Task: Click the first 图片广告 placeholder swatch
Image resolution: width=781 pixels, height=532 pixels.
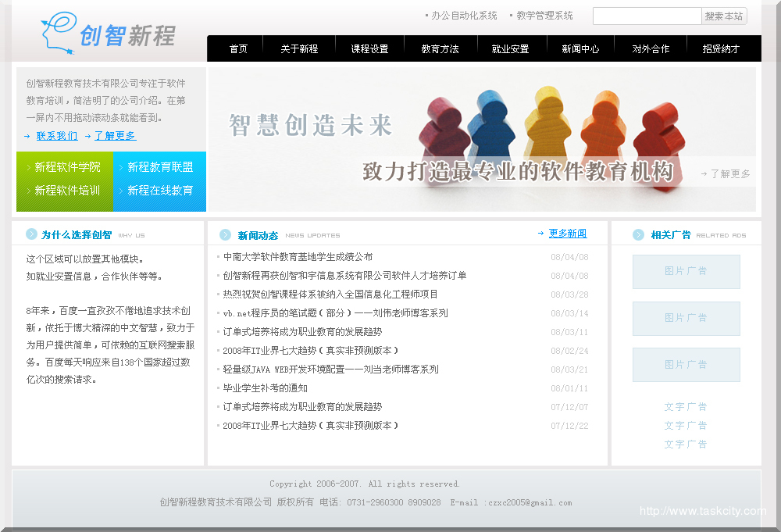Action: click(686, 271)
